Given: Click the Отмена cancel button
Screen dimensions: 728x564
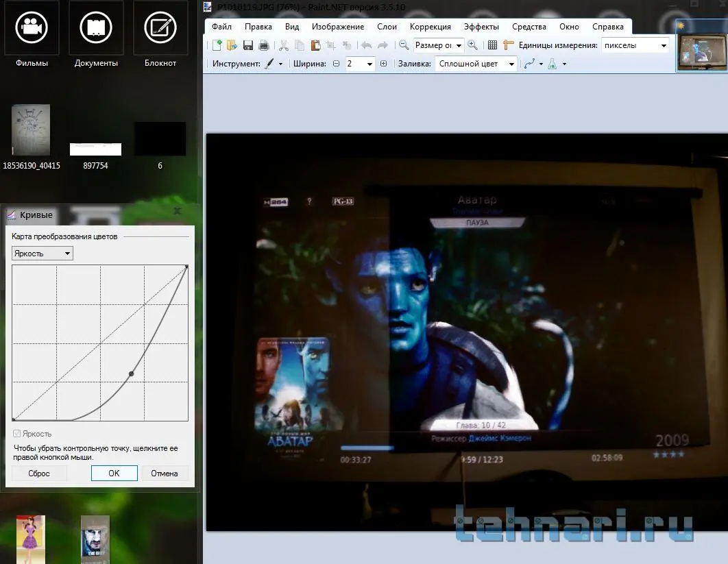Looking at the screenshot, I should point(165,474).
